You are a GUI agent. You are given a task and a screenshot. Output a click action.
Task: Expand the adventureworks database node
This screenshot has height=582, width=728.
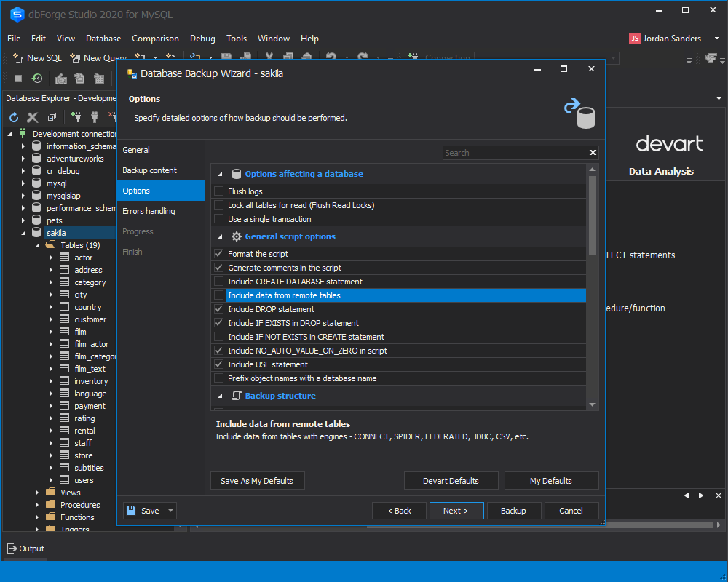coord(23,159)
